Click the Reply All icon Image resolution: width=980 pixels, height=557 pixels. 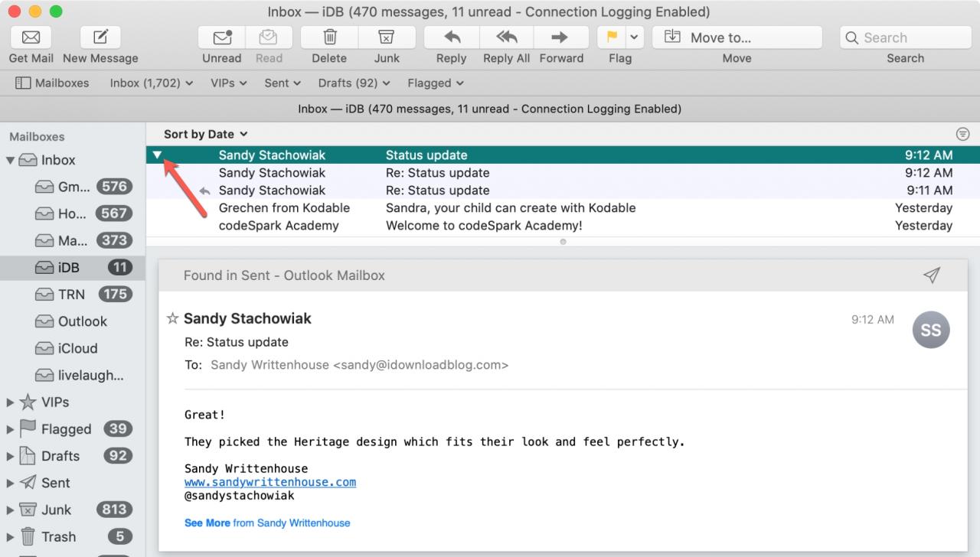(x=506, y=37)
